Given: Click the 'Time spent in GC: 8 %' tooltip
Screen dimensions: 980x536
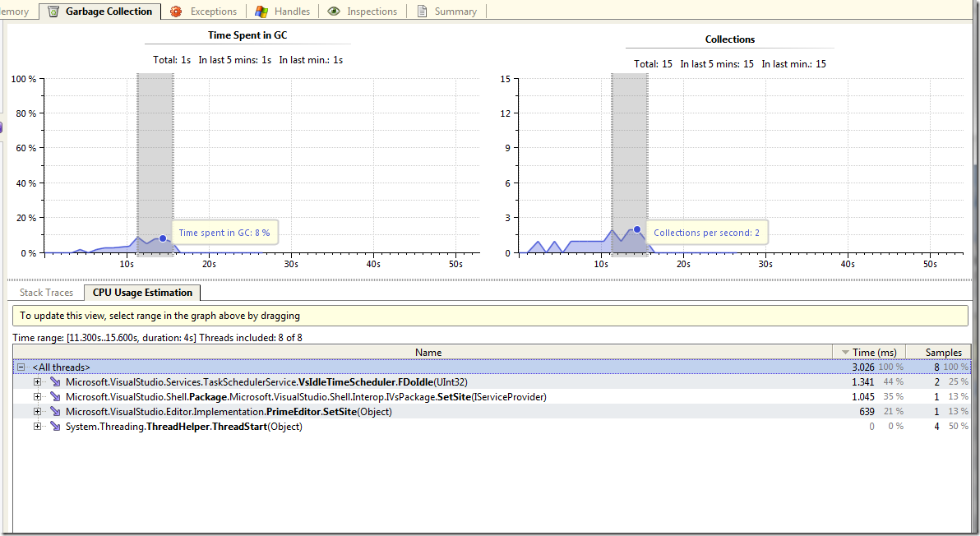Looking at the screenshot, I should [224, 233].
